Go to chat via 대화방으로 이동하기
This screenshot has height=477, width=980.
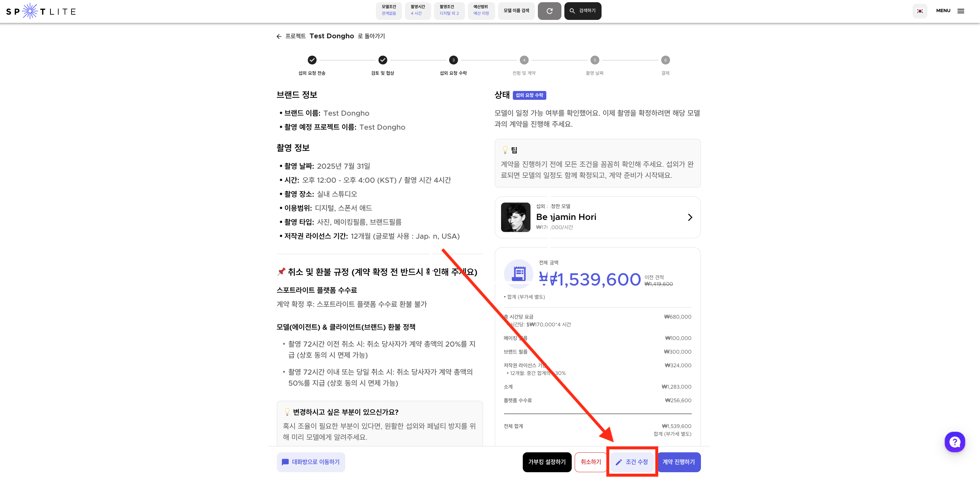click(x=311, y=462)
